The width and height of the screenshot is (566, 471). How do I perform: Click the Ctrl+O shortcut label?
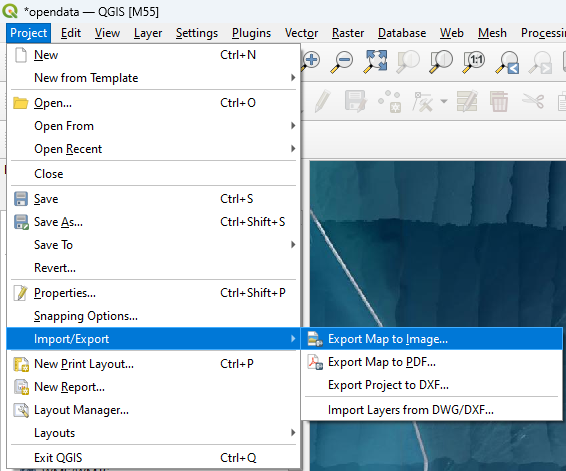238,103
